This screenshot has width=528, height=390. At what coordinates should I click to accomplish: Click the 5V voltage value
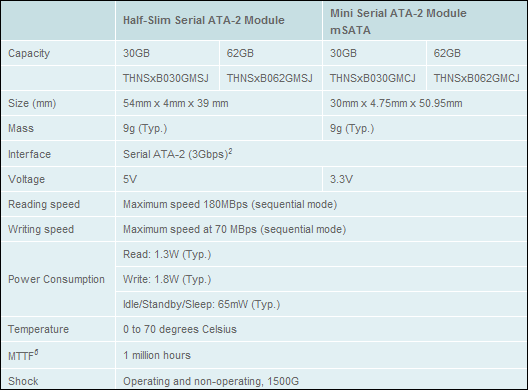[130, 179]
